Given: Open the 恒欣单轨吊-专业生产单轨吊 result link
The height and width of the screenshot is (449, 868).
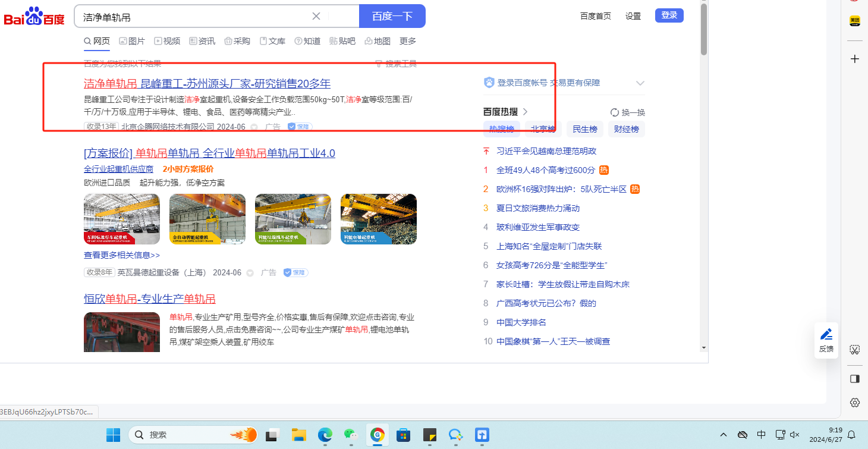Looking at the screenshot, I should (149, 299).
